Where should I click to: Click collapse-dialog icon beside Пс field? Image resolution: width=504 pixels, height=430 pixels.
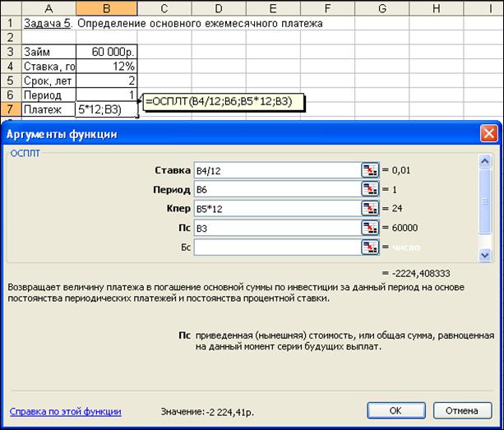point(370,227)
